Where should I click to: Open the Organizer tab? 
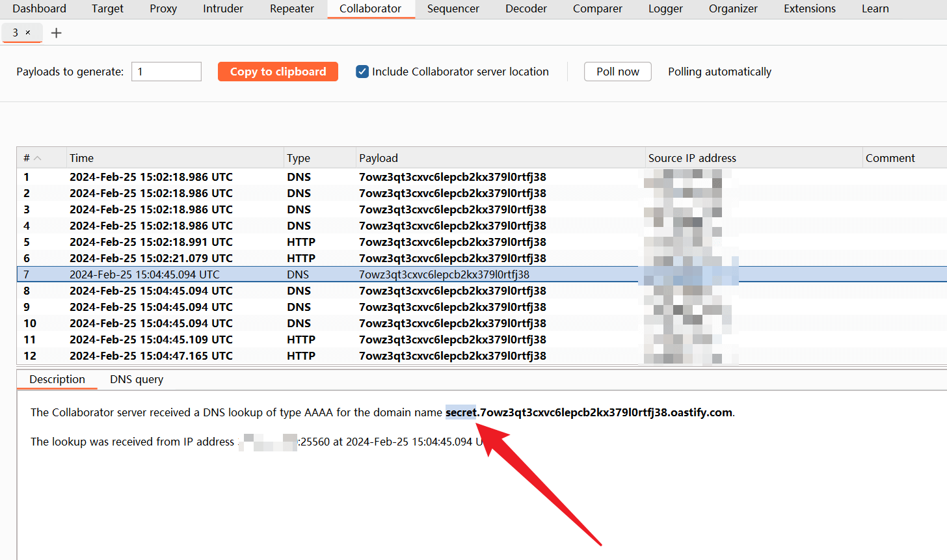coord(733,8)
